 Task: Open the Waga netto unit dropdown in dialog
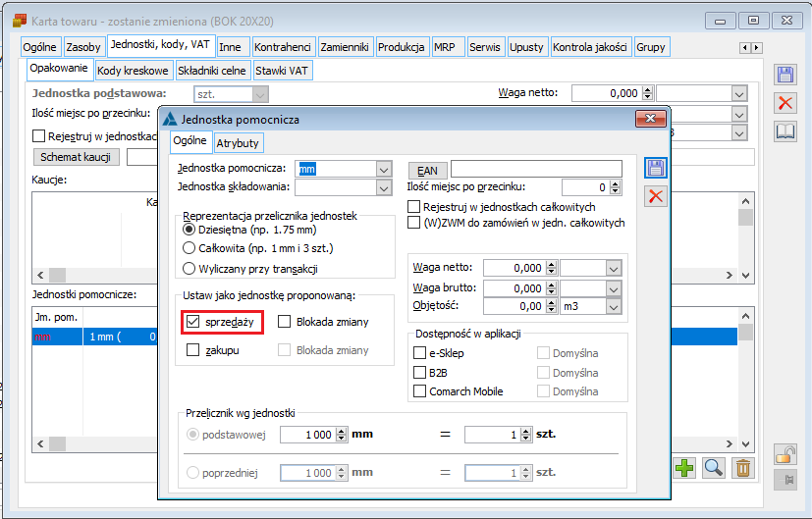pyautogui.click(x=614, y=268)
